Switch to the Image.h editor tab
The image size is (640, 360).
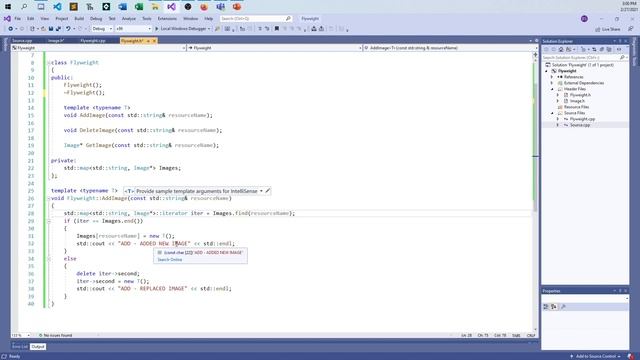[56, 41]
